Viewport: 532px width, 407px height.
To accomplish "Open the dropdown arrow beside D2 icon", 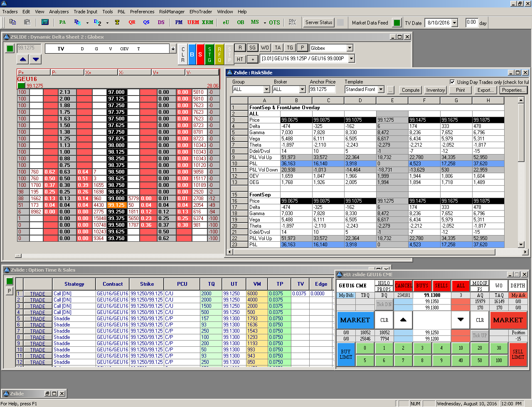I will (x=107, y=23).
